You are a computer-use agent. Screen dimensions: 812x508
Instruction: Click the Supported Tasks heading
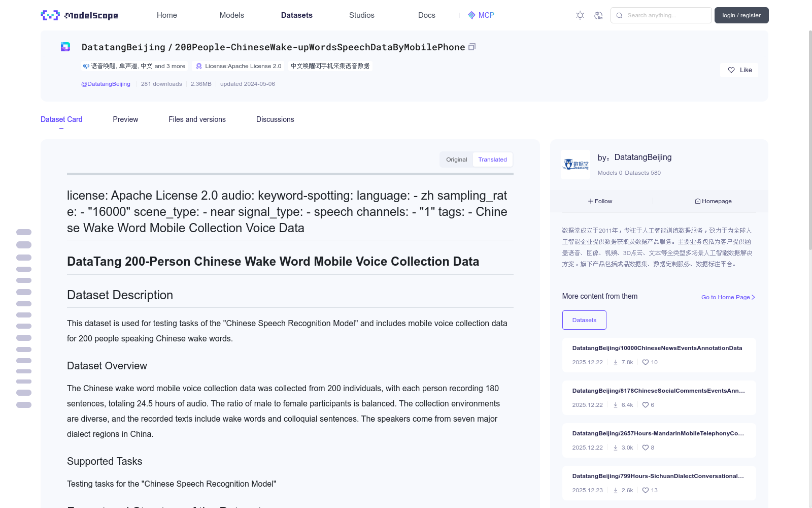tap(105, 461)
